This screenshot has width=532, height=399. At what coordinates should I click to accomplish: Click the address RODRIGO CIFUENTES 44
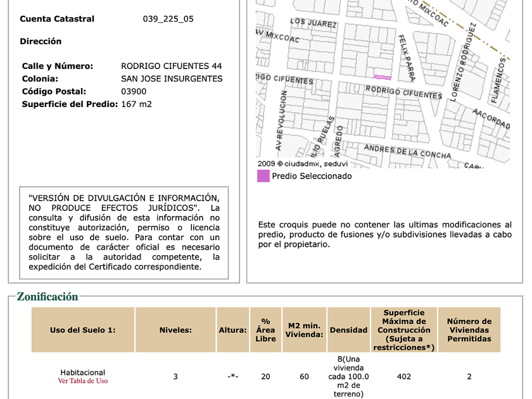(x=172, y=66)
